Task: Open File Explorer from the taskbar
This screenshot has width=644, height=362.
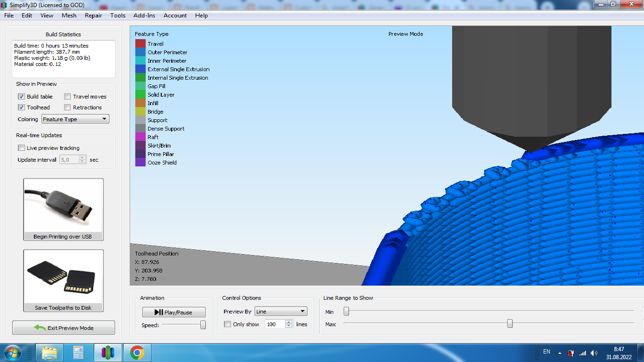Action: [50, 353]
